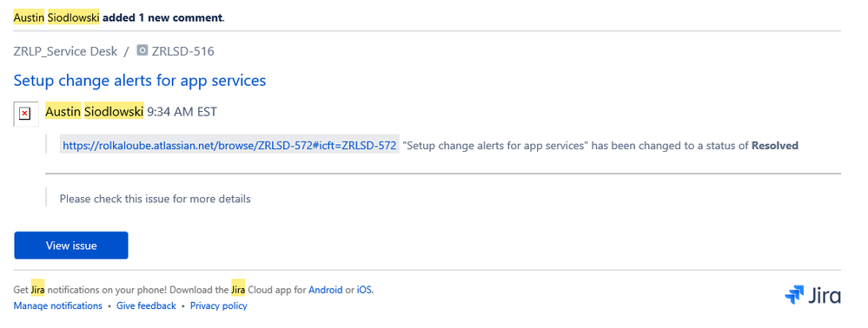
Task: Click the blue Jira logo mark
Action: pyautogui.click(x=794, y=295)
